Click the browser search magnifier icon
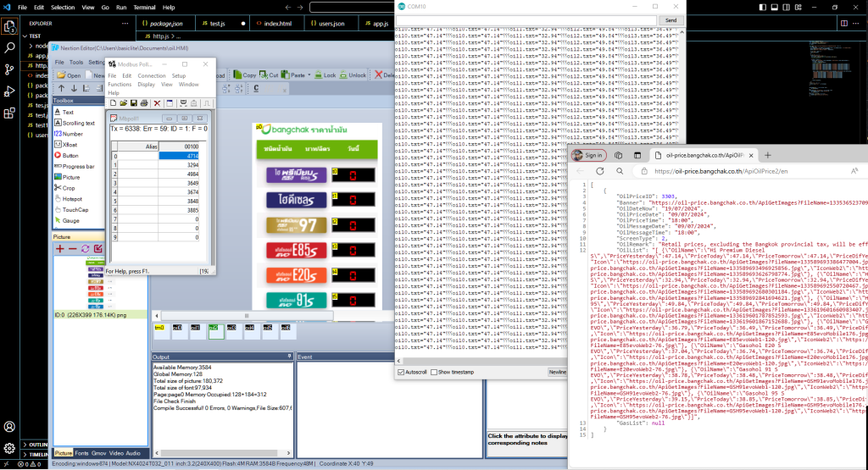 click(620, 171)
